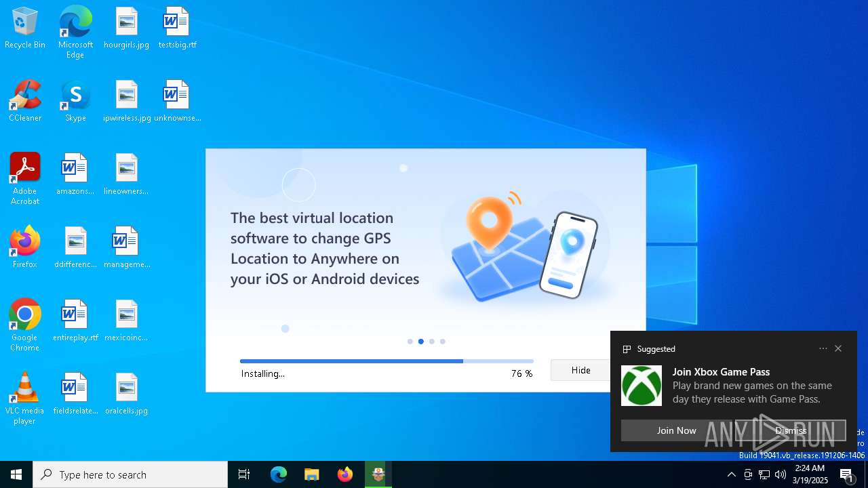Select the Adobe Acrobat desktop shortcut
This screenshot has height=488, width=868.
click(x=25, y=179)
